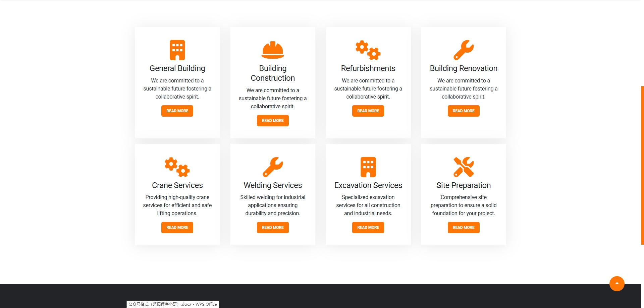The width and height of the screenshot is (644, 308).
Task: Click the Site Preparation heading
Action: (464, 185)
